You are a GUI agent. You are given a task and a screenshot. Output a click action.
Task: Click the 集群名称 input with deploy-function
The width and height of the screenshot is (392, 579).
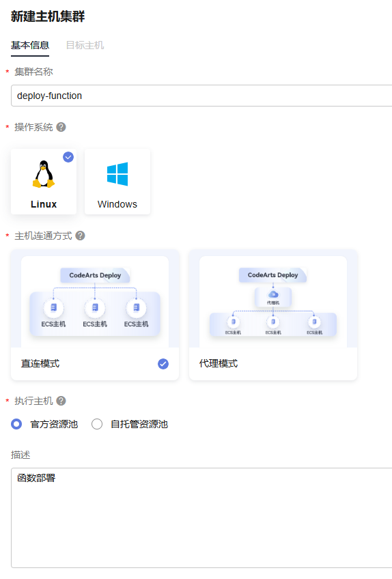pos(201,96)
